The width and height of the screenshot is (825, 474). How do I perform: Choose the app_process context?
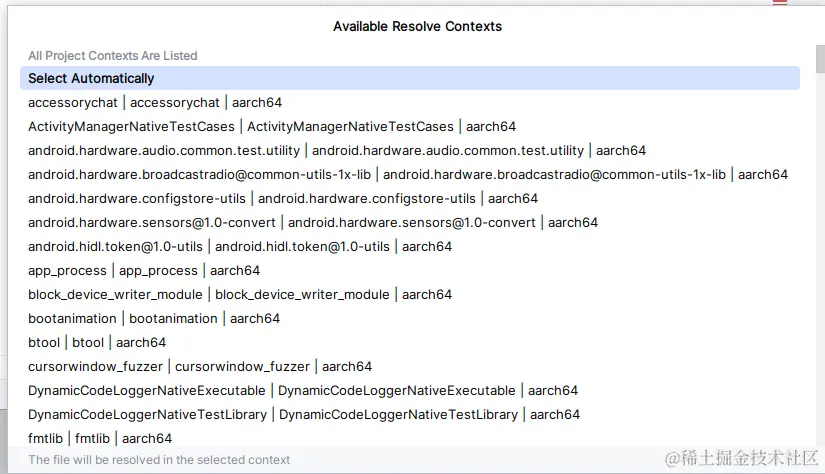point(144,270)
